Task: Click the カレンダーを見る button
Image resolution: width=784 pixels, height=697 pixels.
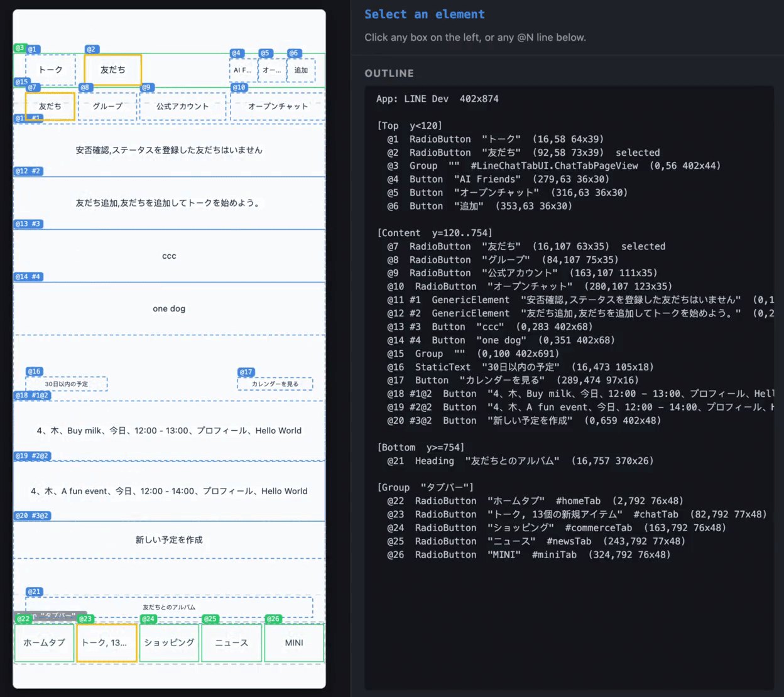Action: click(275, 384)
